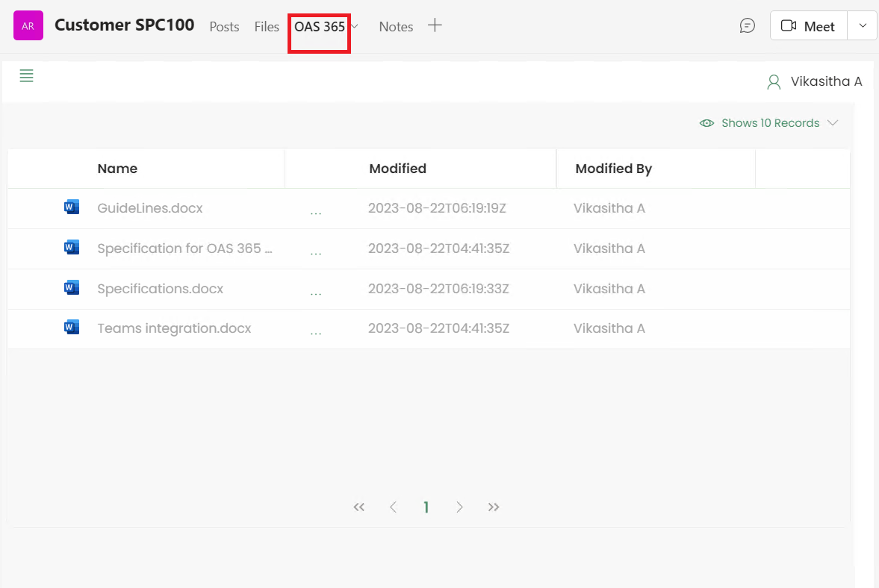Expand the OAS 365 tab dropdown arrow

[x=354, y=27]
